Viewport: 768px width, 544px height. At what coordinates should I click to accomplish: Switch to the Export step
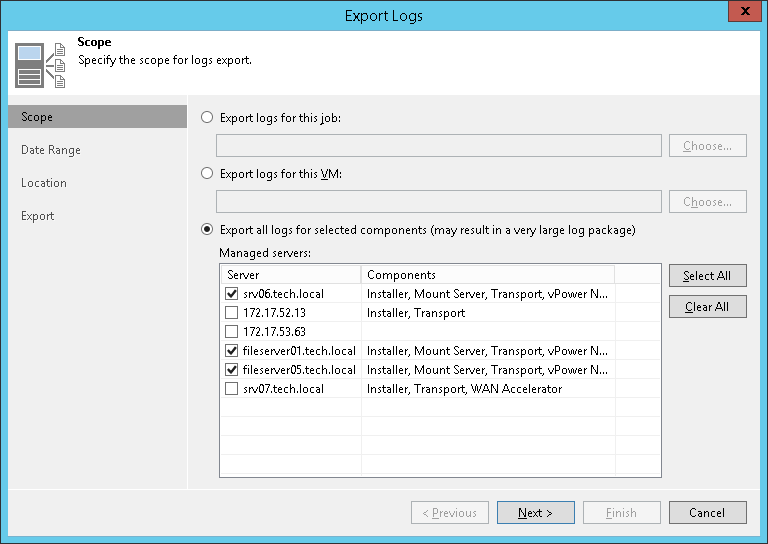coord(38,216)
